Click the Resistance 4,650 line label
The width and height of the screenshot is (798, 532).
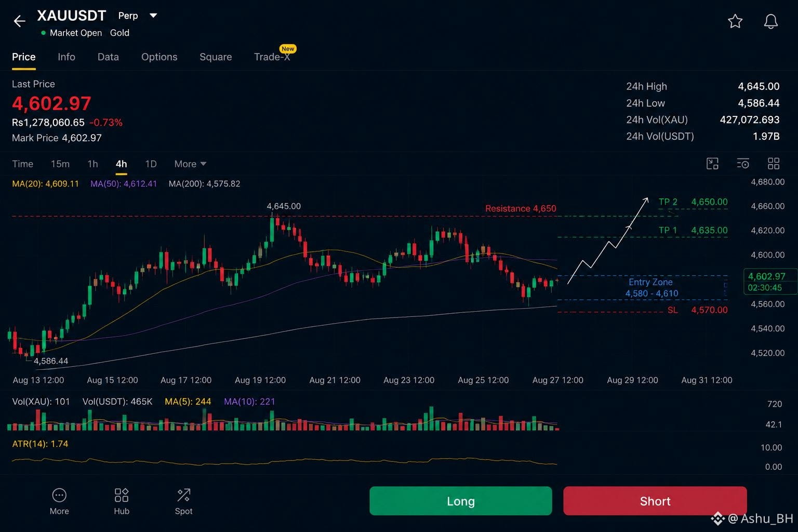[521, 208]
